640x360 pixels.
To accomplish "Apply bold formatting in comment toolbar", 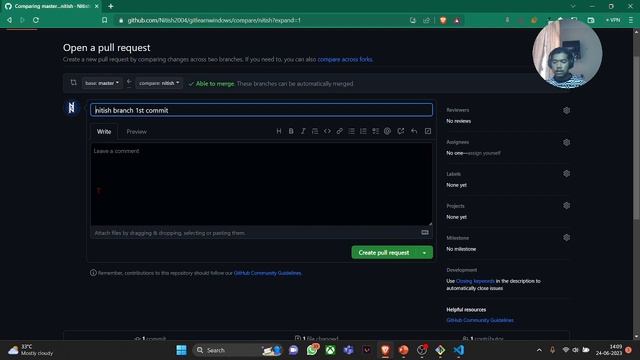I will [x=291, y=131].
